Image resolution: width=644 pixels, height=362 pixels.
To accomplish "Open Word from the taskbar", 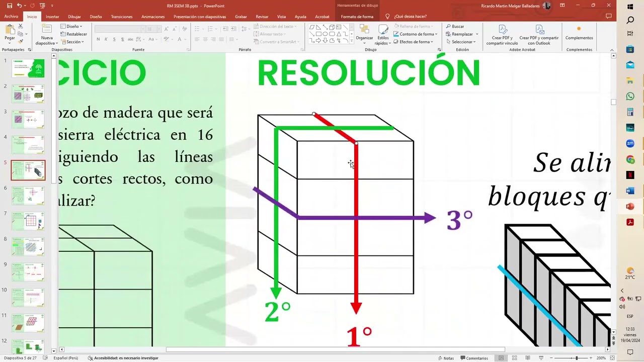I will point(630,191).
